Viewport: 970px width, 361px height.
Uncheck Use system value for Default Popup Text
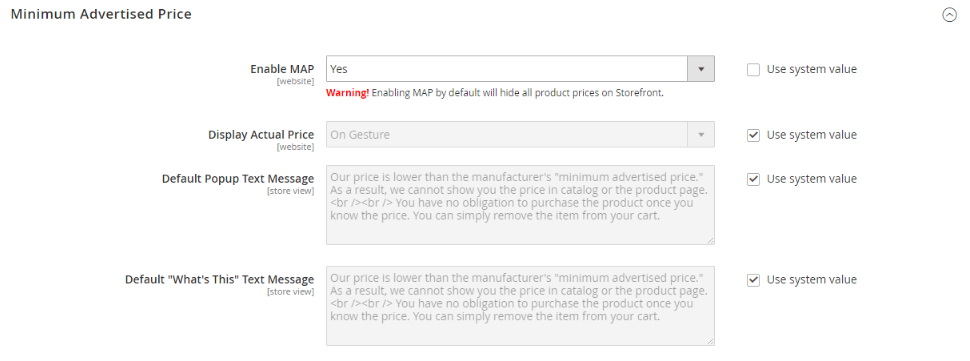click(753, 179)
